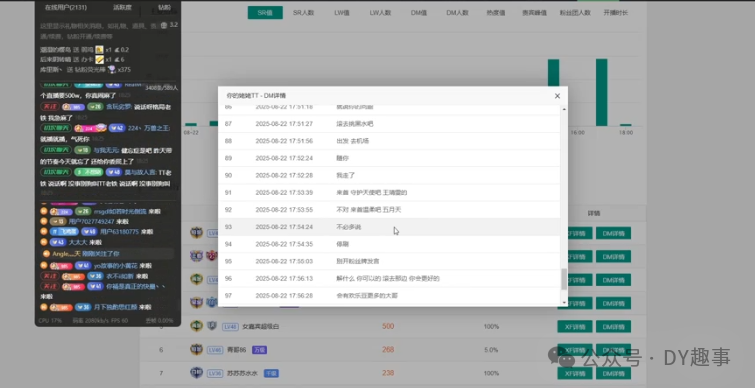Click the CPU 17% status indicator
Image resolution: width=755 pixels, height=388 pixels.
point(51,321)
